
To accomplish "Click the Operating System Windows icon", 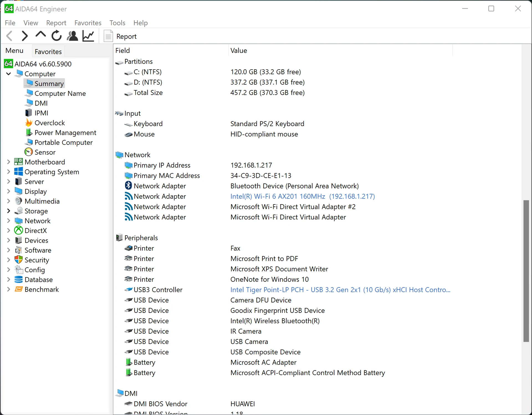I will 18,171.
